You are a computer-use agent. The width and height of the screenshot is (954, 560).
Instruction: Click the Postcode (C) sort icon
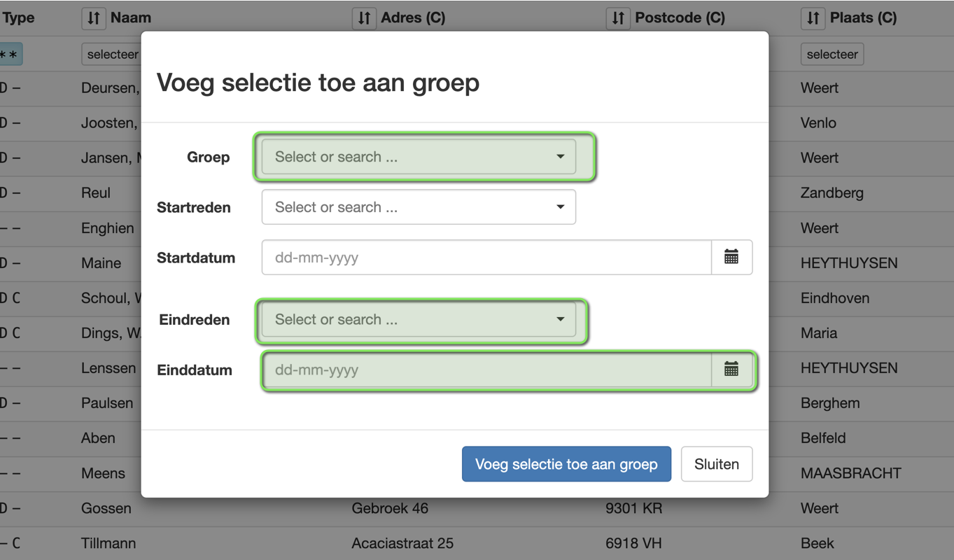617,18
